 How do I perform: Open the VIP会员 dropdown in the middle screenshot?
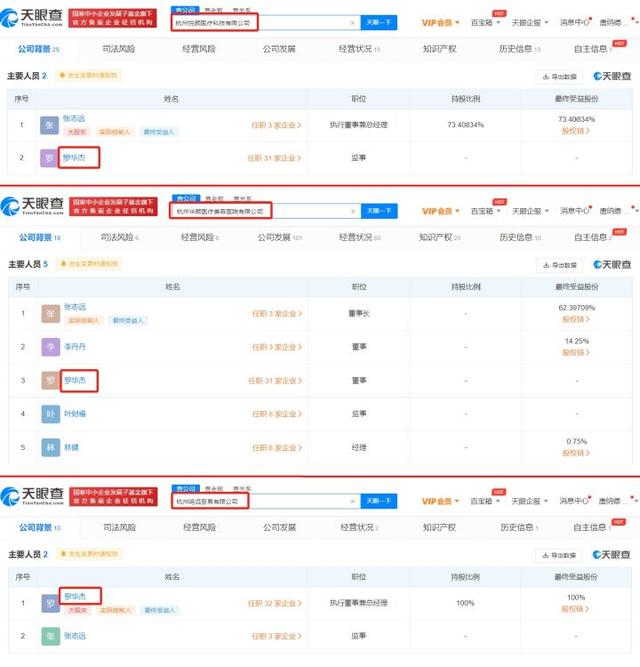click(x=441, y=211)
